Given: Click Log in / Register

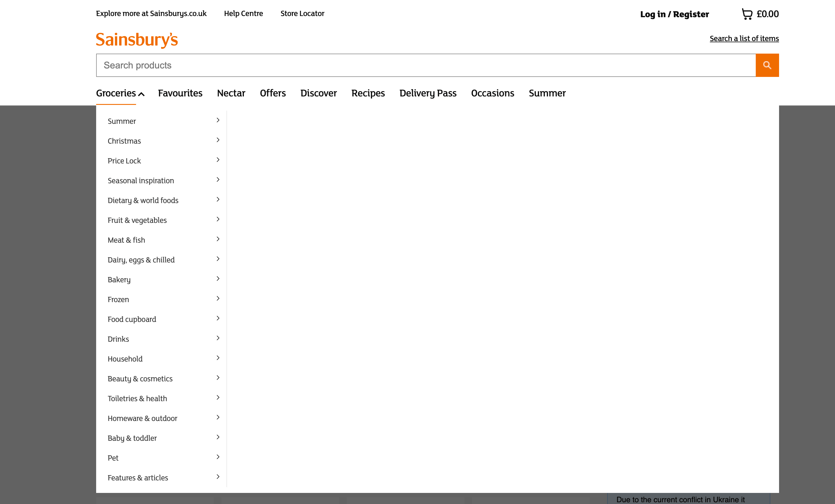Looking at the screenshot, I should (674, 14).
